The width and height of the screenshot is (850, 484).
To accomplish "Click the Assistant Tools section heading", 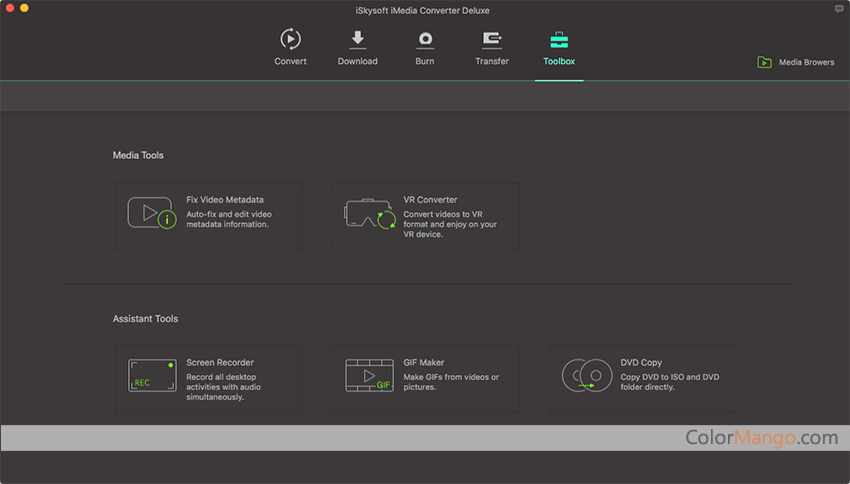I will [x=145, y=319].
